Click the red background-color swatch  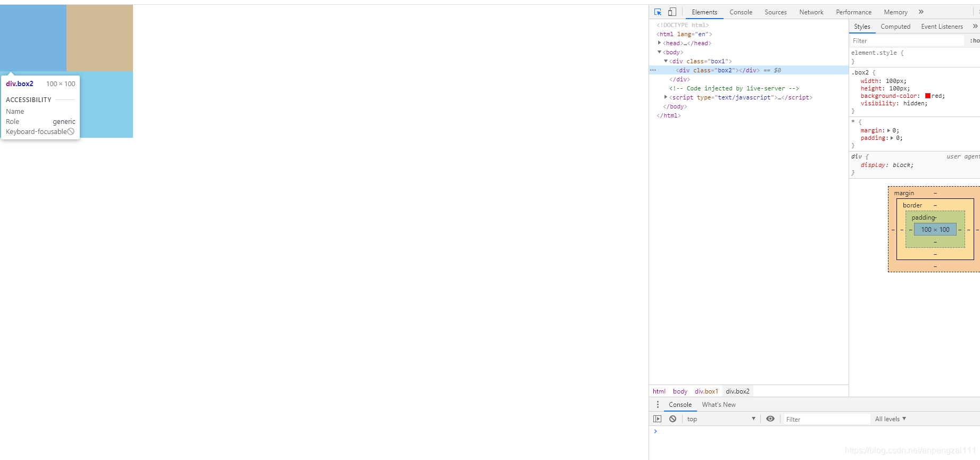[x=927, y=96]
